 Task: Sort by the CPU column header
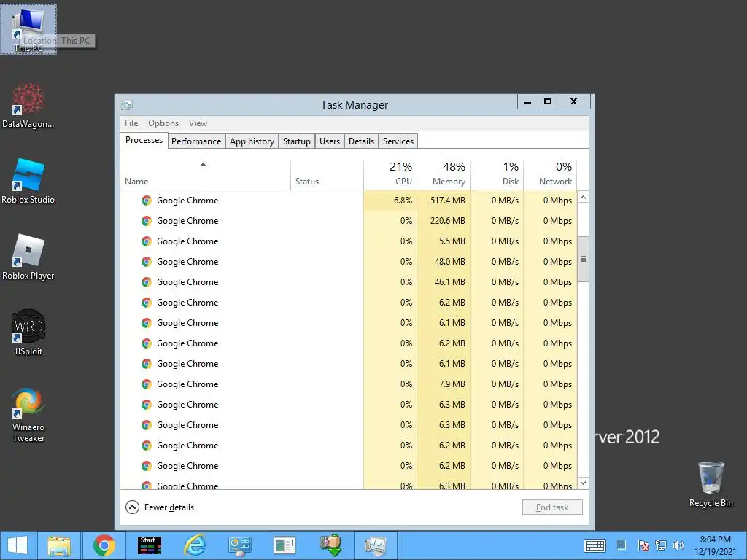coord(390,175)
